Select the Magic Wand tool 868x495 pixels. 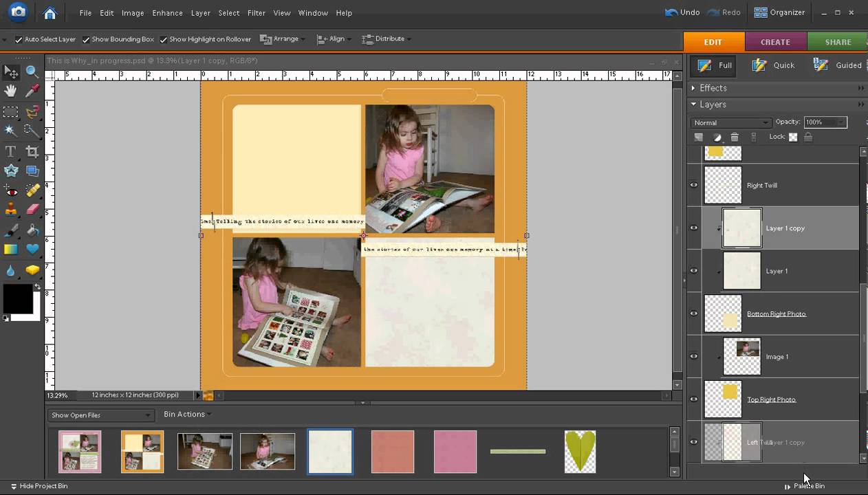click(x=11, y=131)
